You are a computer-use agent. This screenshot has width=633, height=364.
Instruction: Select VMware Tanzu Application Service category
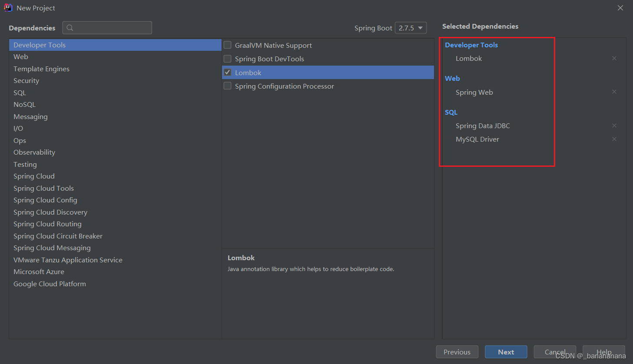tap(115, 260)
